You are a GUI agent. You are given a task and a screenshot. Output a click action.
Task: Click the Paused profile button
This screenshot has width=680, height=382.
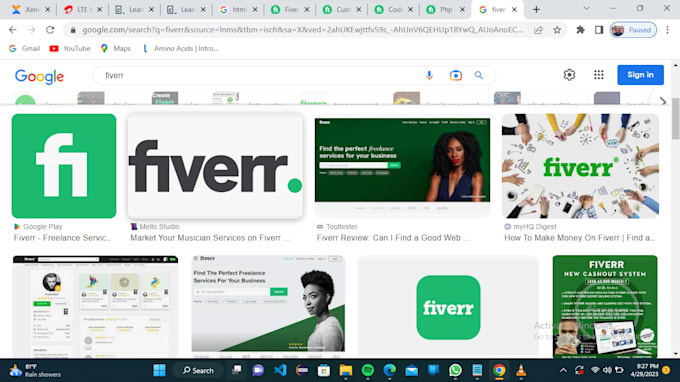tap(633, 30)
